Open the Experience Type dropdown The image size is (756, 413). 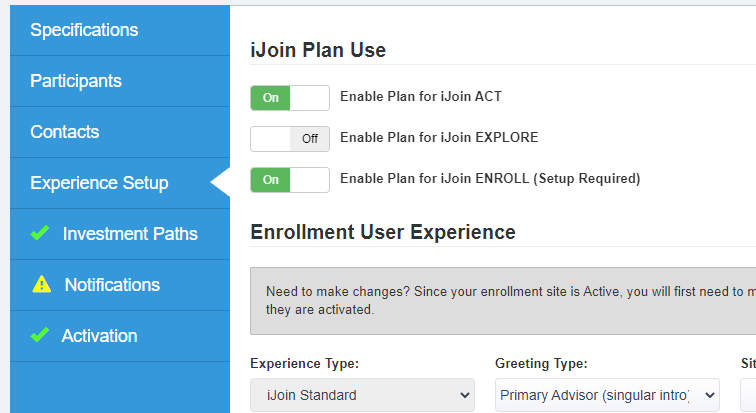point(362,395)
